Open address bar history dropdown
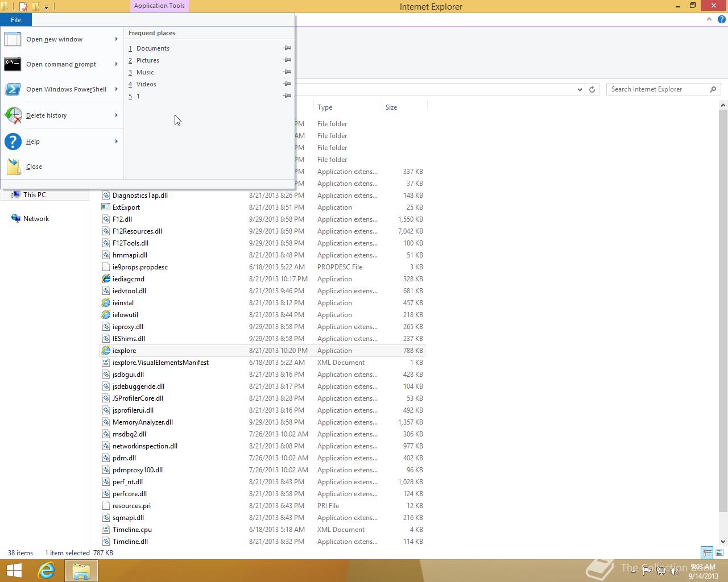Image resolution: width=728 pixels, height=582 pixels. pyautogui.click(x=580, y=89)
